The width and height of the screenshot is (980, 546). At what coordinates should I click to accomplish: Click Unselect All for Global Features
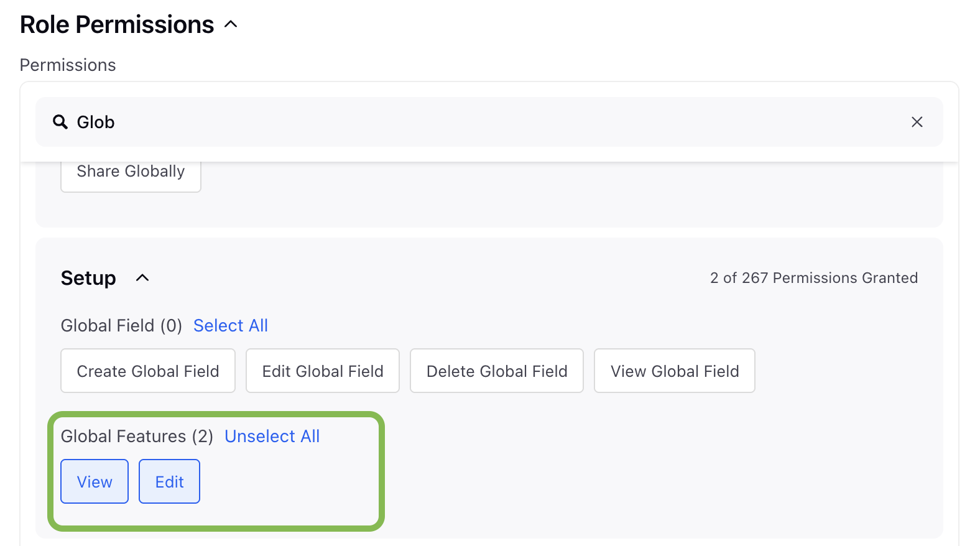coord(272,437)
